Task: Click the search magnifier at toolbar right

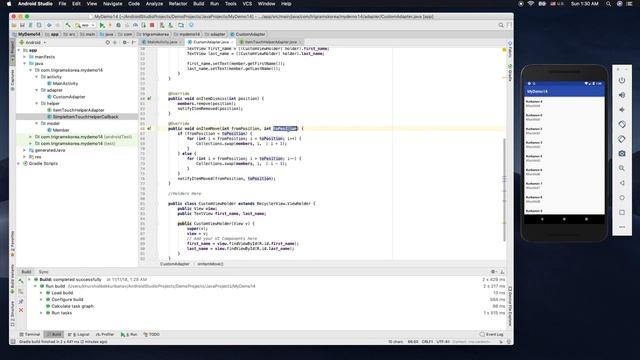Action: 501,25
